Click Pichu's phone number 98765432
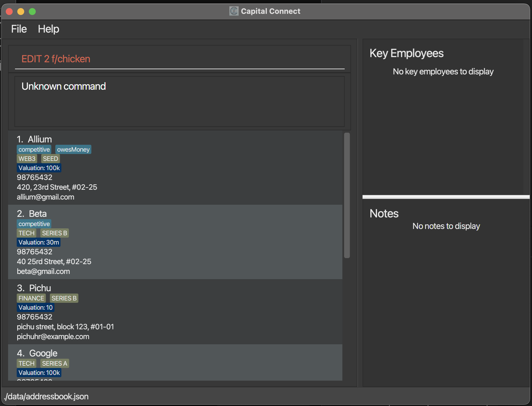Screen dimensions: 532x406 coord(35,317)
